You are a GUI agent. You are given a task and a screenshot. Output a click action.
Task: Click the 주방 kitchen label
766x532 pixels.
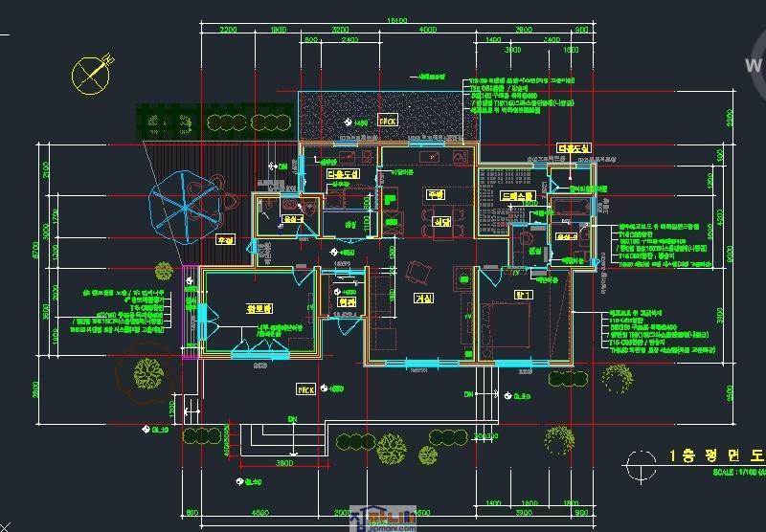pyautogui.click(x=437, y=194)
